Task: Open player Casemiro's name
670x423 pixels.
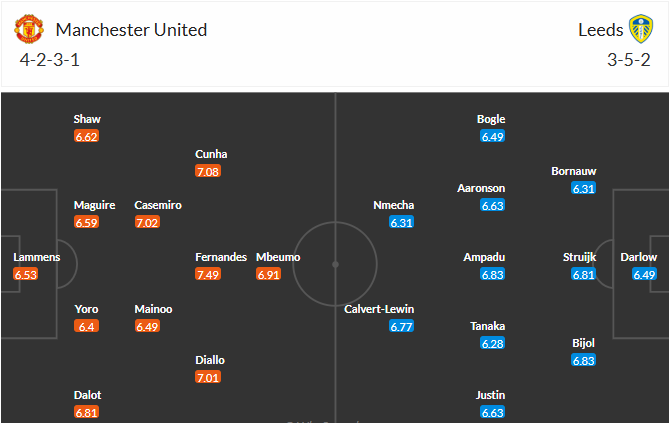Action: (x=158, y=205)
